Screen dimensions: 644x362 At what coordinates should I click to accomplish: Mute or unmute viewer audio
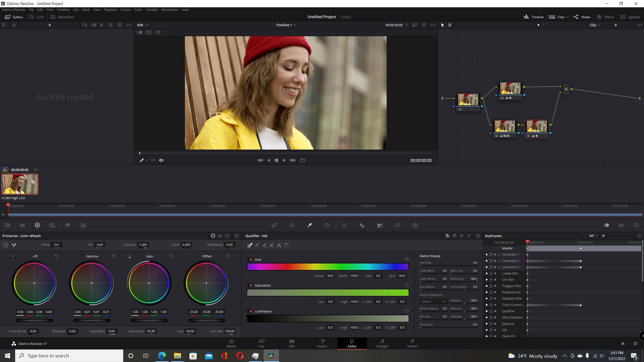click(162, 160)
